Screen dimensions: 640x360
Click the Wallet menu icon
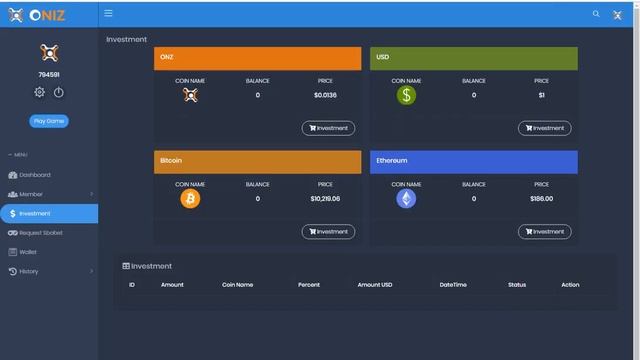[13, 252]
